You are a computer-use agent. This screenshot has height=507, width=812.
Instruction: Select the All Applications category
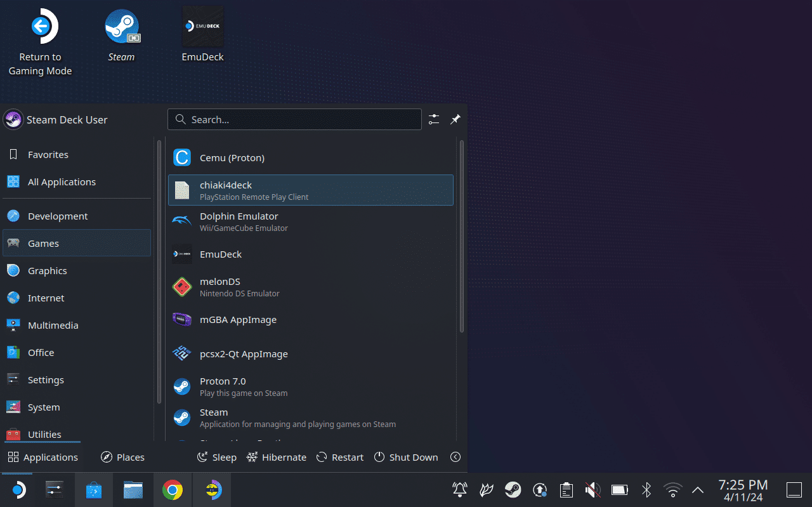[77, 182]
